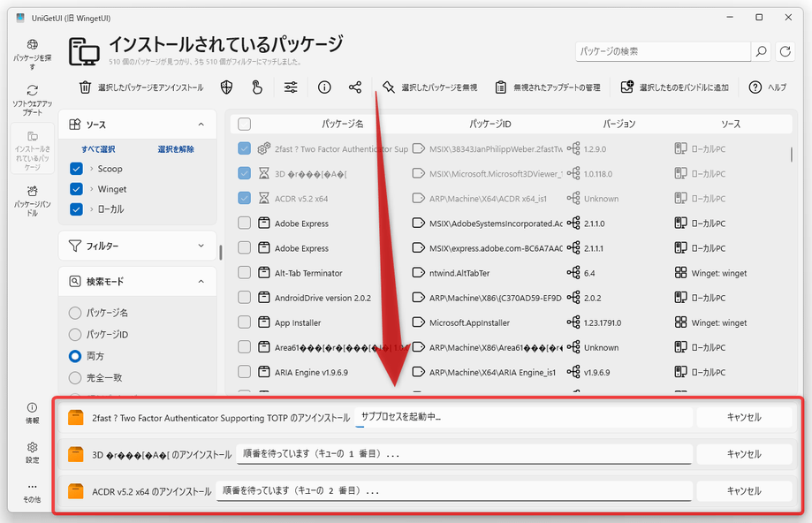Sort by ソース column header
This screenshot has width=812, height=523.
click(731, 125)
